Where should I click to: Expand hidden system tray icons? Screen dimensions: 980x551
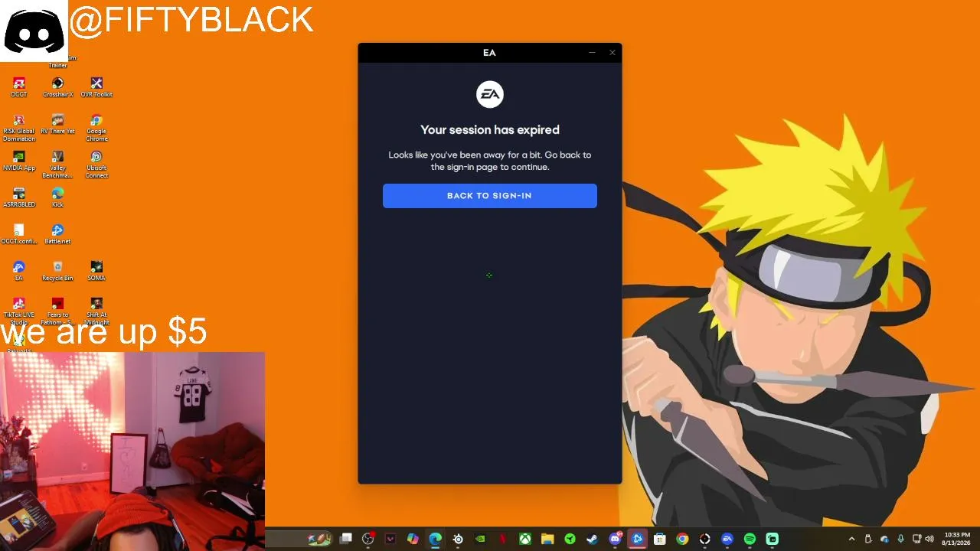tap(851, 539)
